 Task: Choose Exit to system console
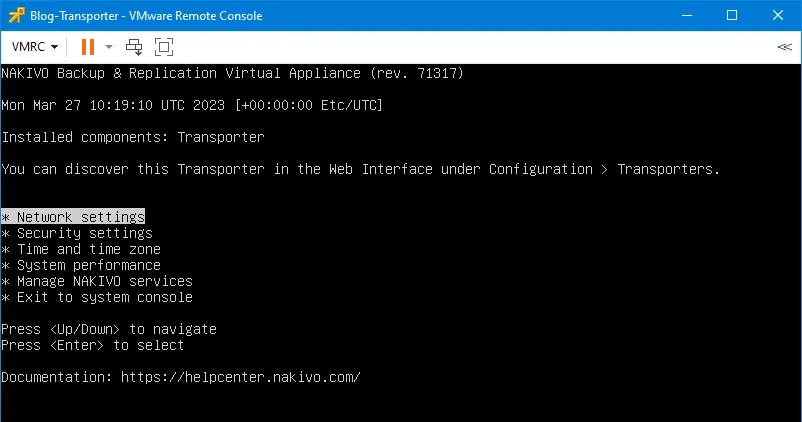click(104, 297)
